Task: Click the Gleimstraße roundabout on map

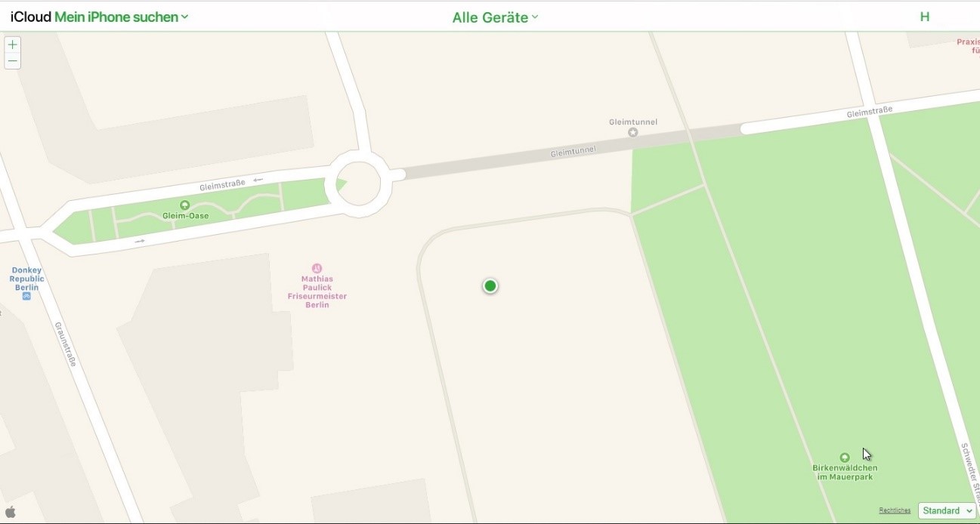Action: tap(359, 183)
